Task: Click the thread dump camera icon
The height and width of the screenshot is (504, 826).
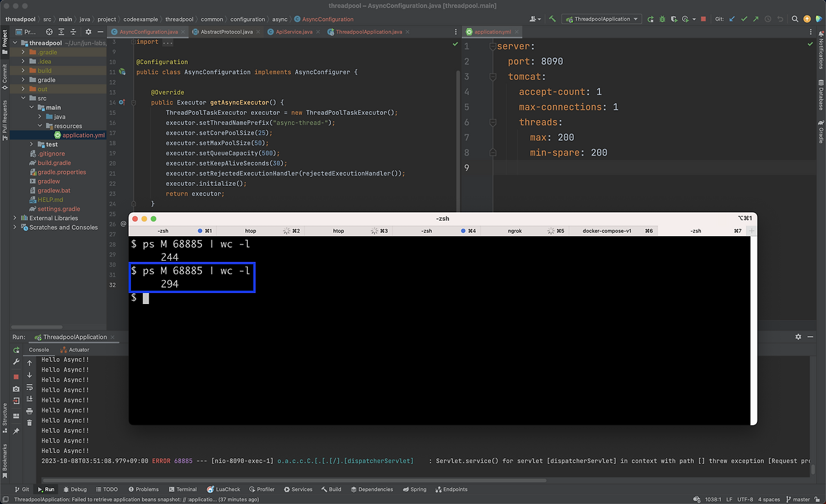Action: (x=16, y=389)
